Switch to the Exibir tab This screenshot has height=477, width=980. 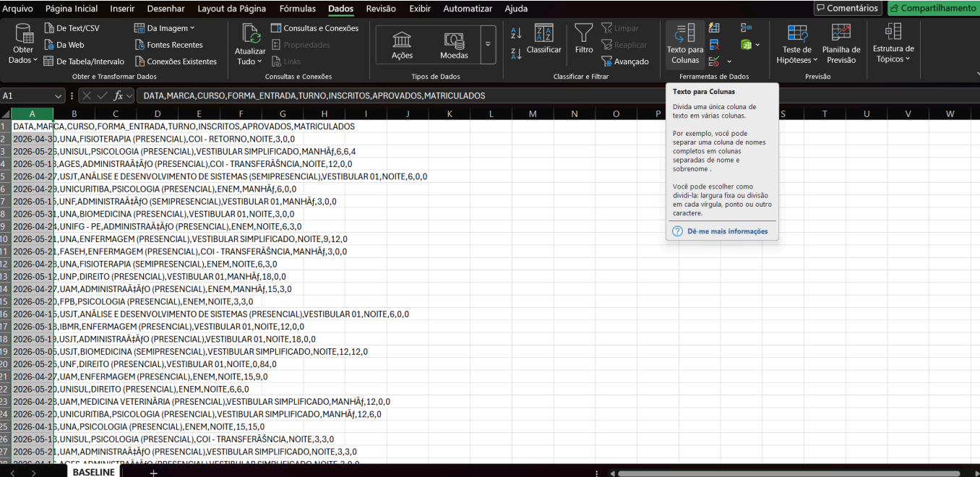[x=420, y=9]
